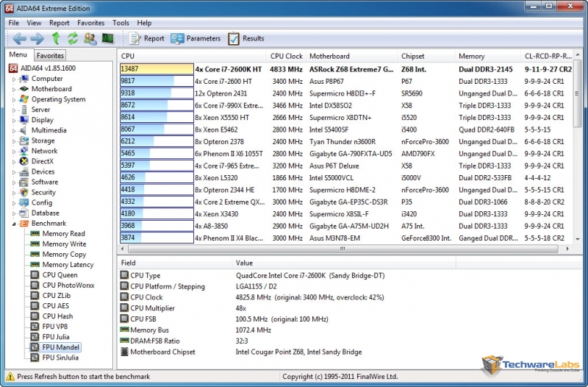Click the Report toolbar button

(146, 38)
